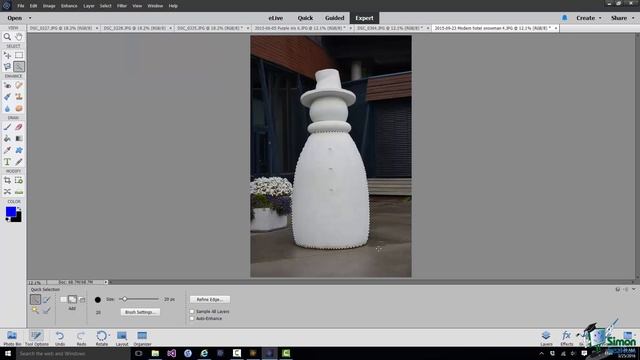
Task: Set selection mode to Add
Action: [72, 300]
